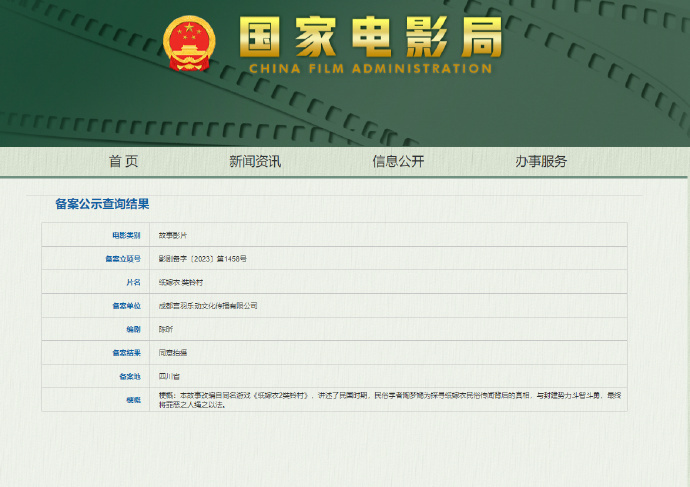Click the 四川省 value

[169, 377]
